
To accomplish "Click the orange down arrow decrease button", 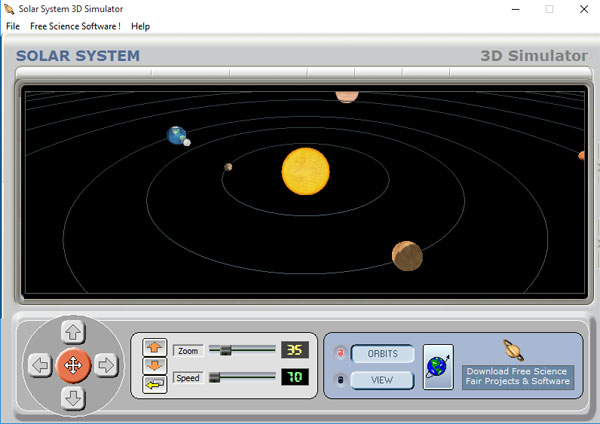I will pyautogui.click(x=155, y=366).
